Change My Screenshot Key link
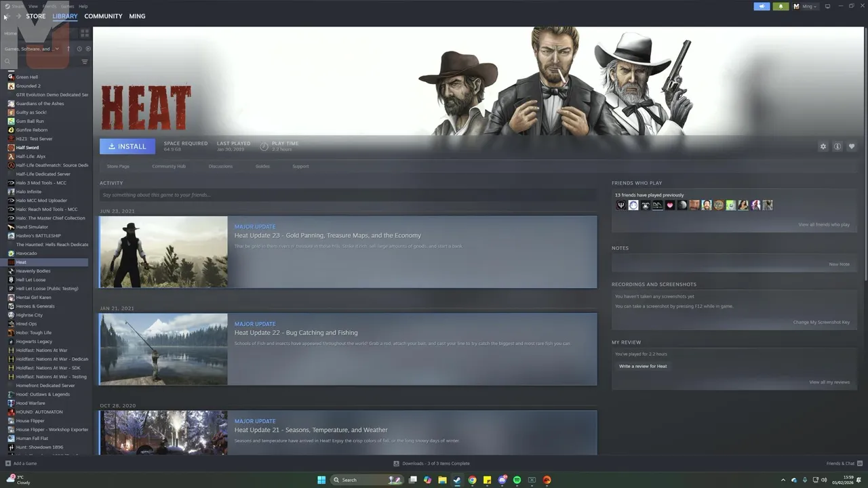868x488 pixels. point(821,322)
